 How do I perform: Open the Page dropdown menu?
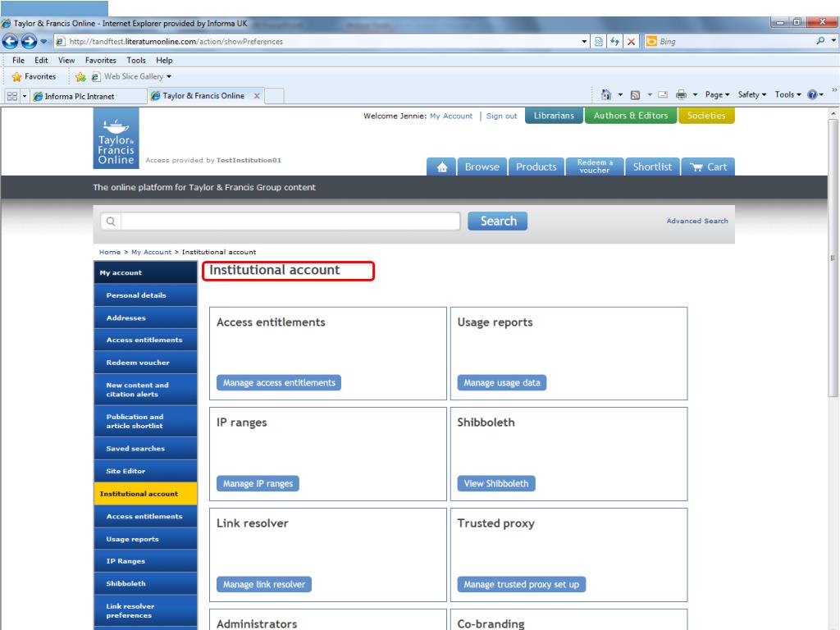point(717,95)
